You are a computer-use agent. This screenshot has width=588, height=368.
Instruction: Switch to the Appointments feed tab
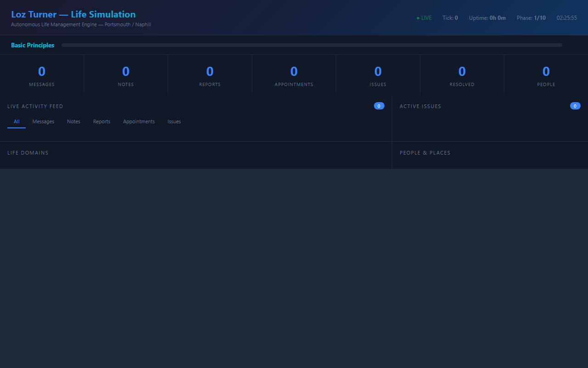[x=139, y=122]
